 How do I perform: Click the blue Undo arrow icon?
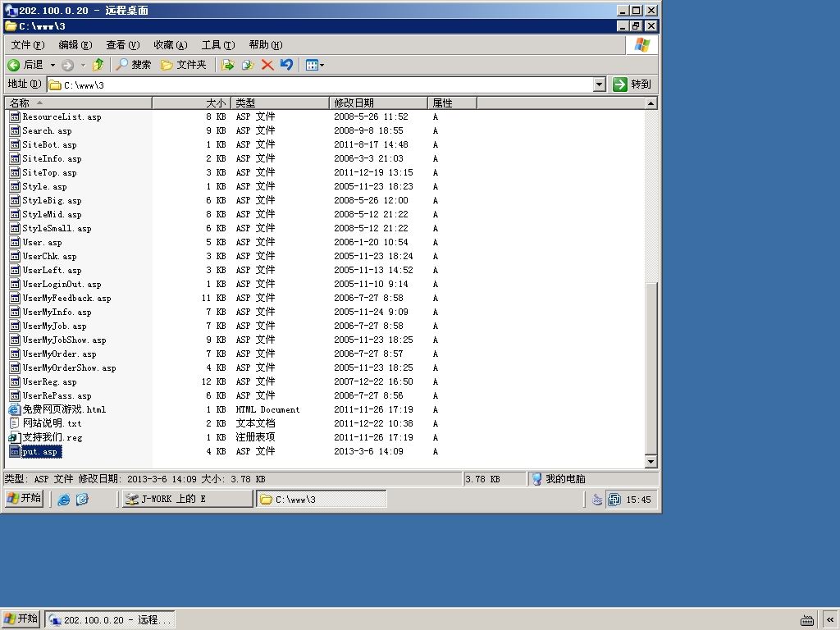point(286,65)
